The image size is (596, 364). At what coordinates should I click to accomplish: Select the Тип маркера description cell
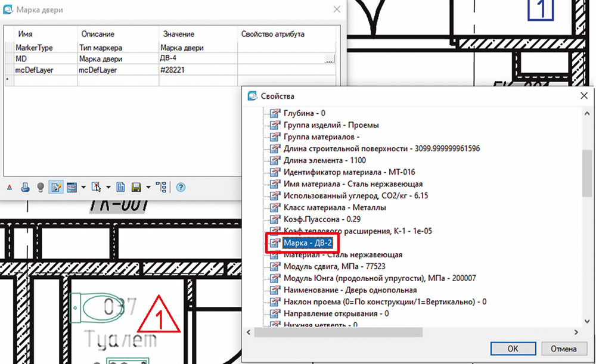pos(118,48)
